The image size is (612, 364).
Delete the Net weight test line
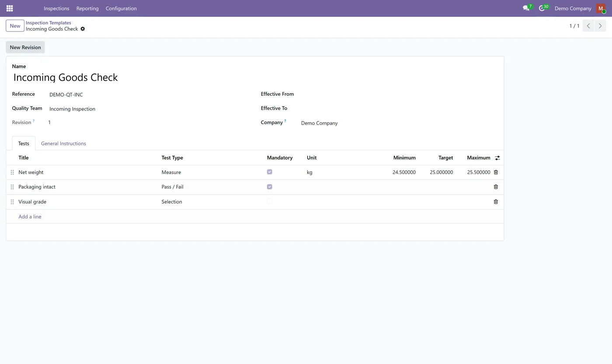(496, 172)
